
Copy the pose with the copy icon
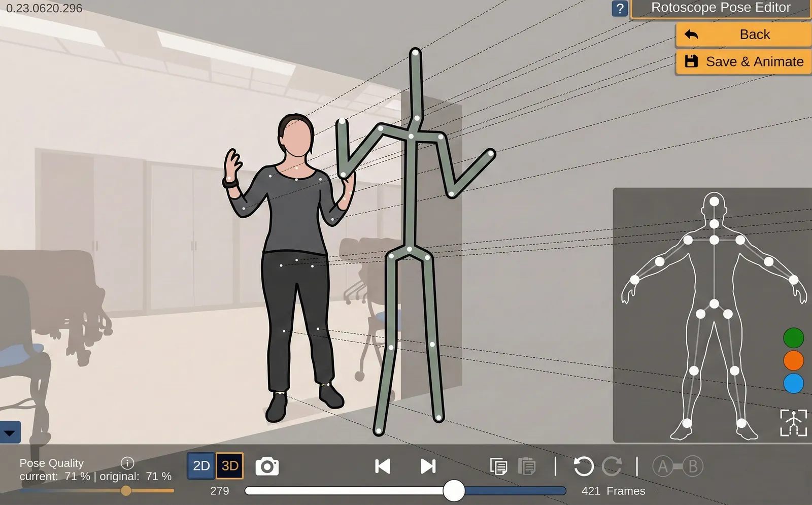click(x=498, y=466)
